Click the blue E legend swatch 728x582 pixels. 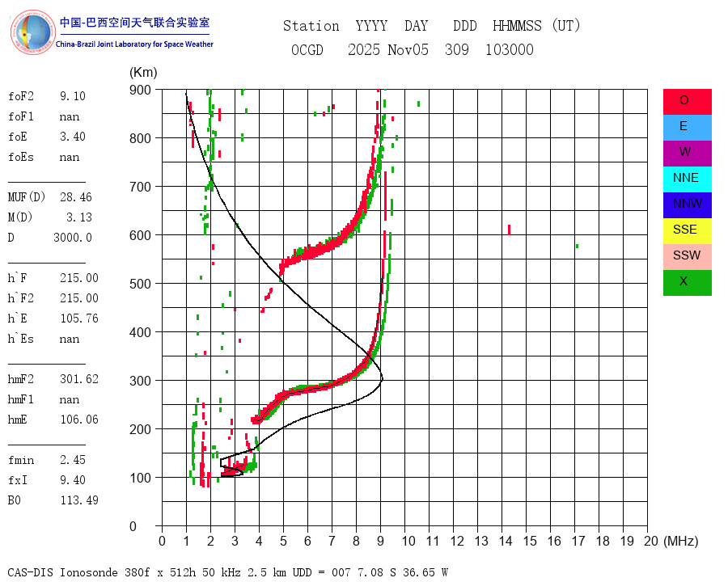point(687,128)
